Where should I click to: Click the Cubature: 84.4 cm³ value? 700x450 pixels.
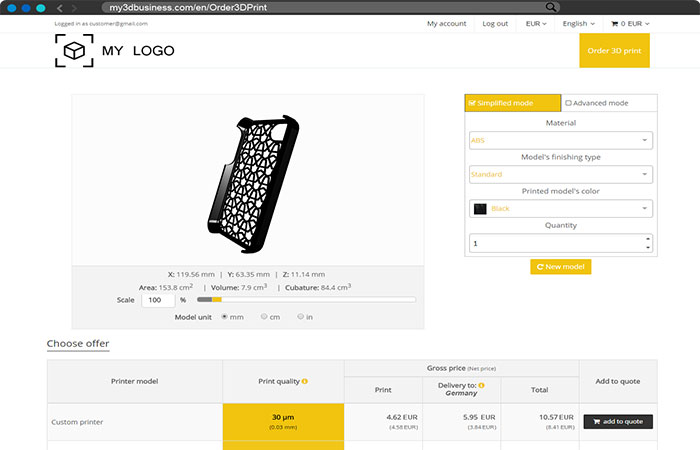[318, 288]
